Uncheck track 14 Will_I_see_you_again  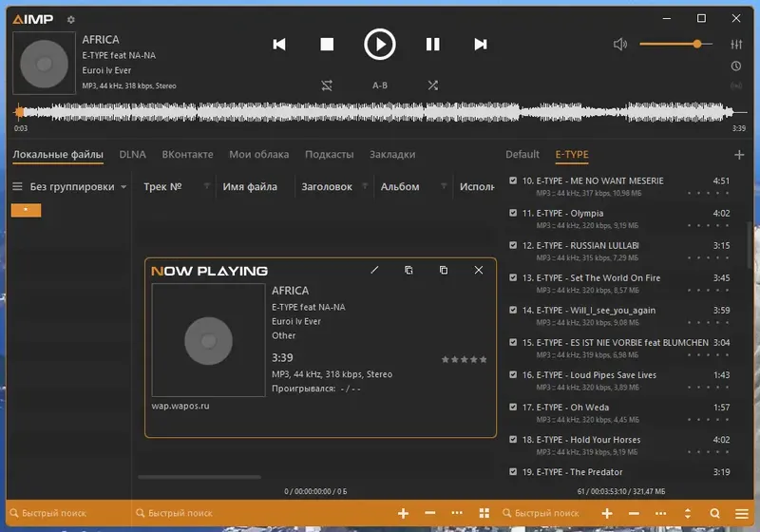click(x=513, y=310)
